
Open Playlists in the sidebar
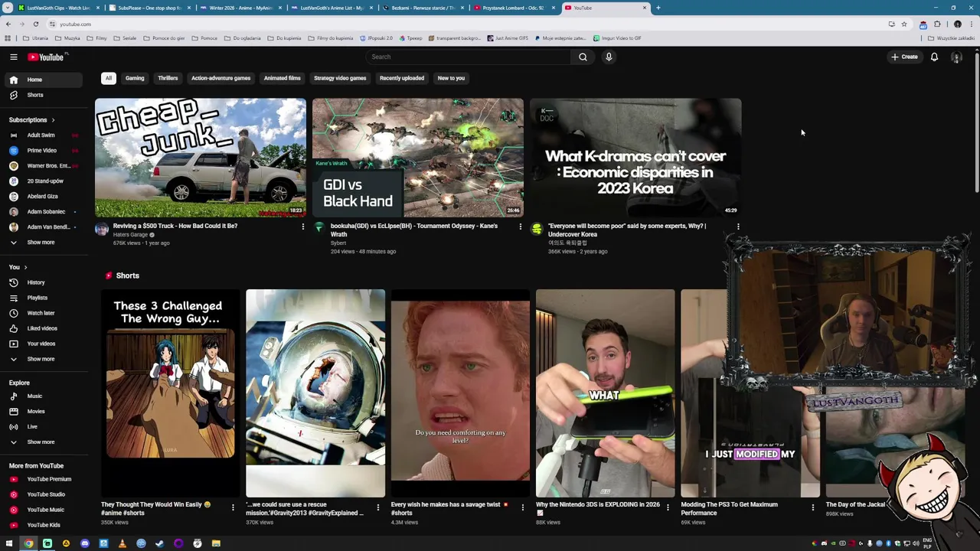pos(44,298)
